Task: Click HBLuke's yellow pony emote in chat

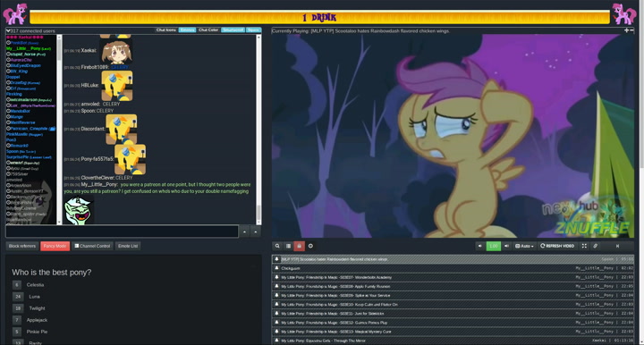Action: click(117, 86)
